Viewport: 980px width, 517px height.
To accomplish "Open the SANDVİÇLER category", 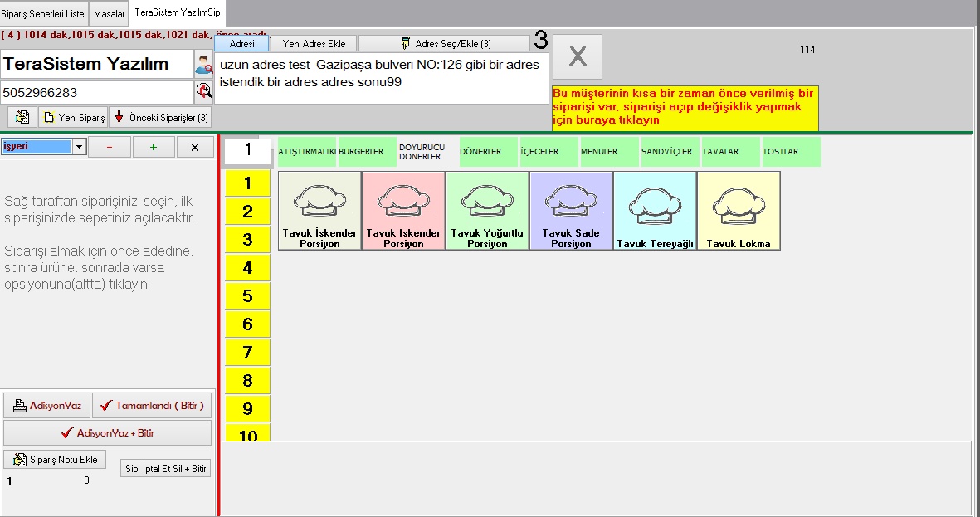I will point(670,151).
